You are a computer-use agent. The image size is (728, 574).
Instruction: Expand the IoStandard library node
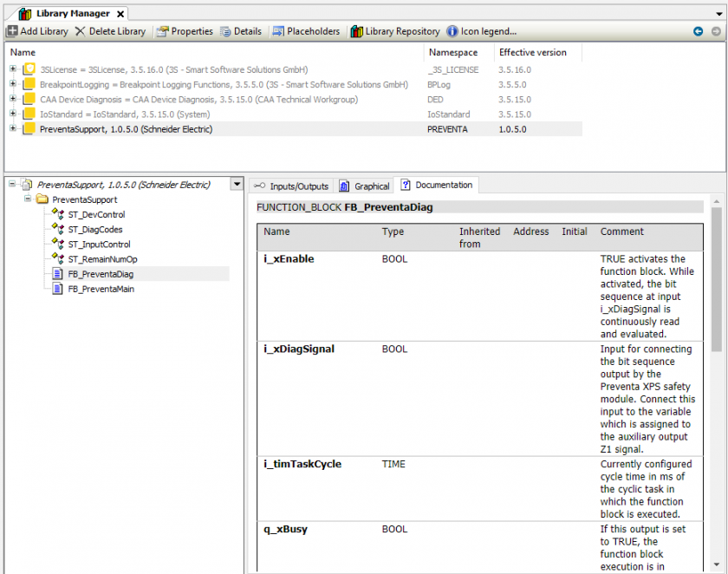(x=13, y=114)
